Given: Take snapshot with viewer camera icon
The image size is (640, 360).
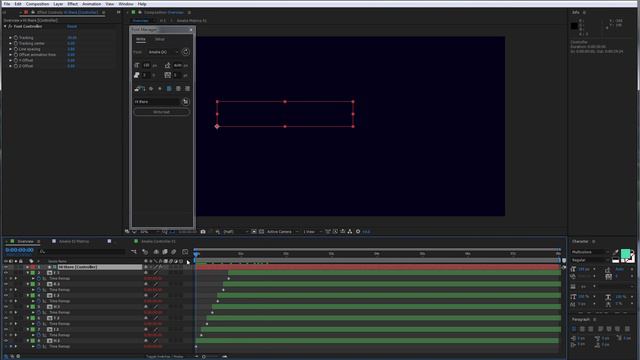Looking at the screenshot, I should [203, 232].
